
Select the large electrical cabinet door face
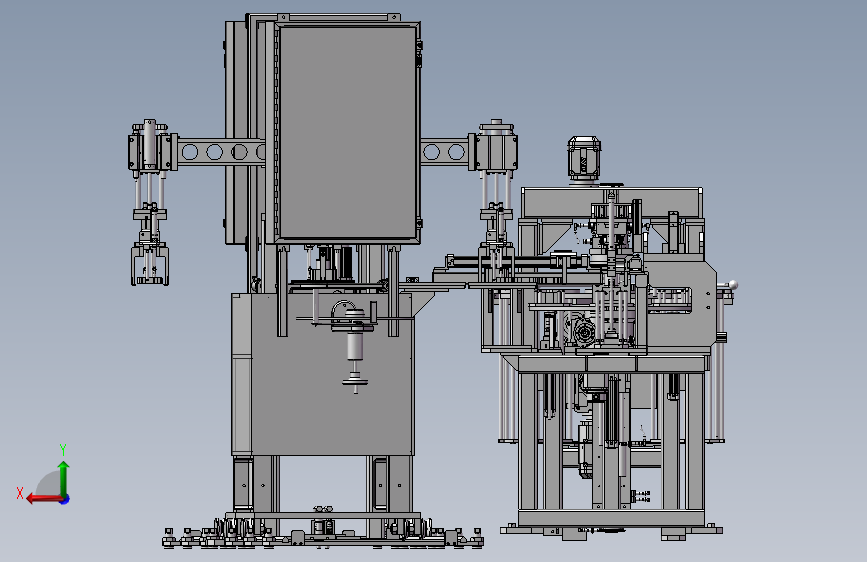pyautogui.click(x=348, y=133)
